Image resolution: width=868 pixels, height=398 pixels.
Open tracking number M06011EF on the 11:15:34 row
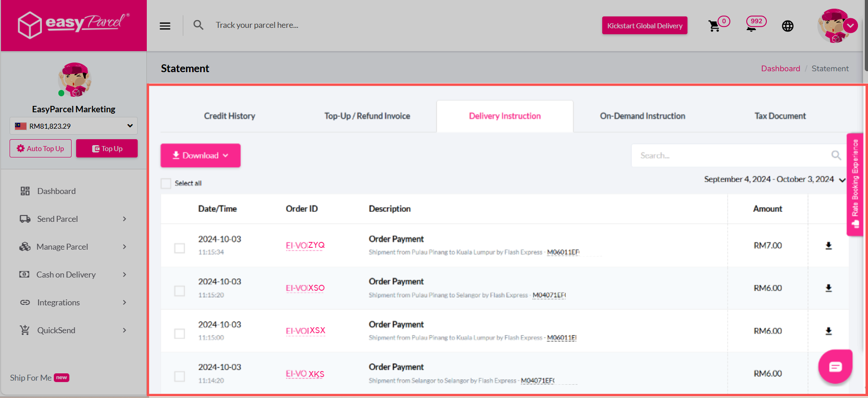pos(563,252)
